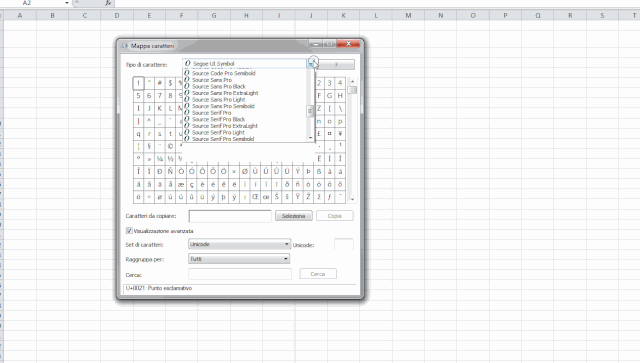Select the æ ligature character cell
The height and width of the screenshot is (363, 640).
coord(181,184)
